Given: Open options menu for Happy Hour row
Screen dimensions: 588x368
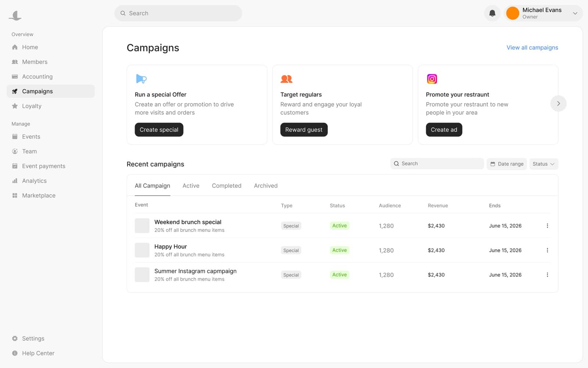Looking at the screenshot, I should click(x=547, y=250).
